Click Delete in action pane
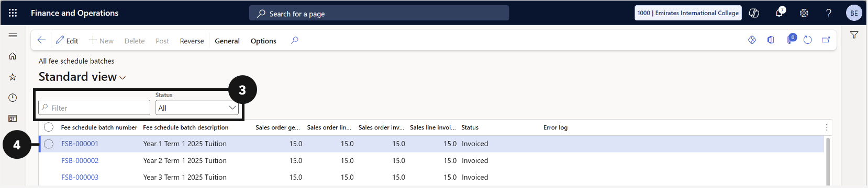Image resolution: width=868 pixels, height=188 pixels. tap(135, 41)
